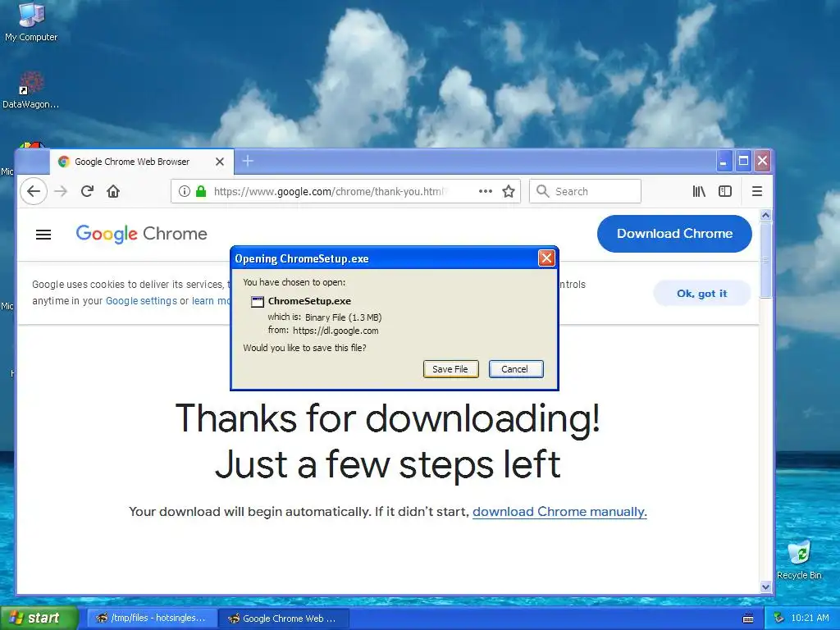Viewport: 840px width, 630px height.
Task: Click the ChromeSetup.exe file icon in dialog
Action: (258, 302)
